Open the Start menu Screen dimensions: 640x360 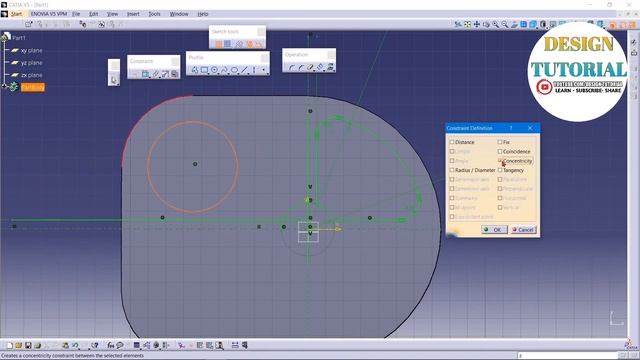16,14
